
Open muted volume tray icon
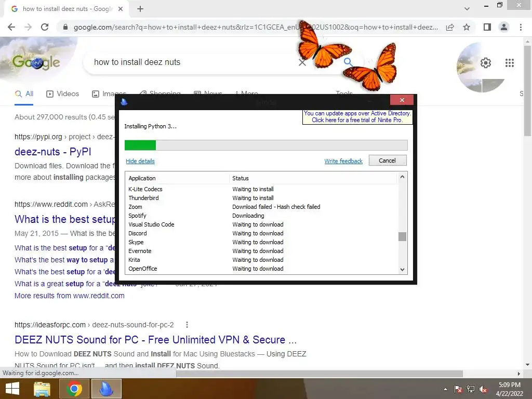click(483, 389)
